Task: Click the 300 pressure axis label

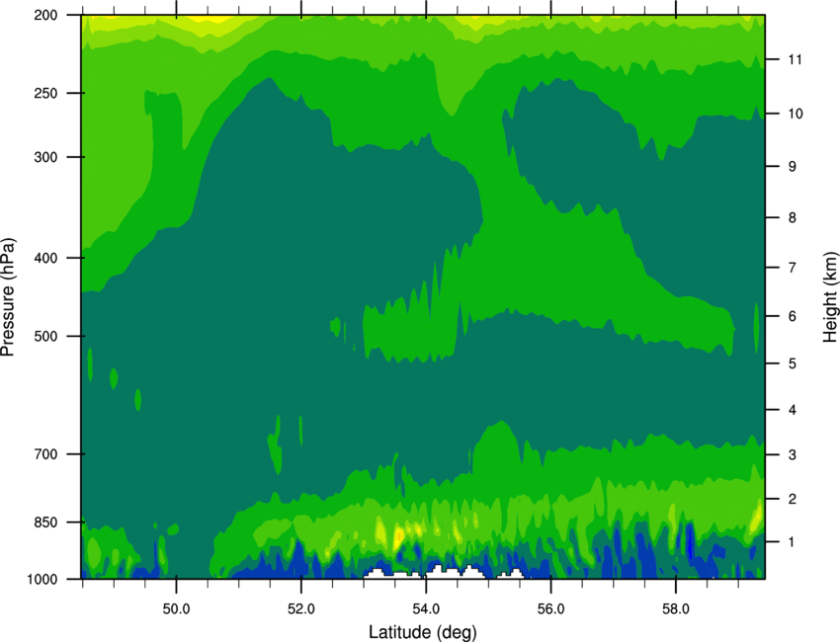Action: (x=45, y=157)
